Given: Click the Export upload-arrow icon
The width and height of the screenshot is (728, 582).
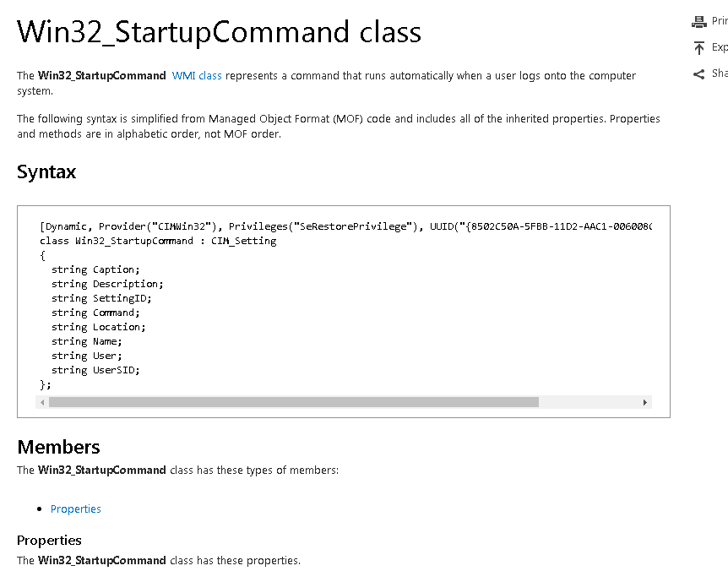Looking at the screenshot, I should (x=698, y=48).
